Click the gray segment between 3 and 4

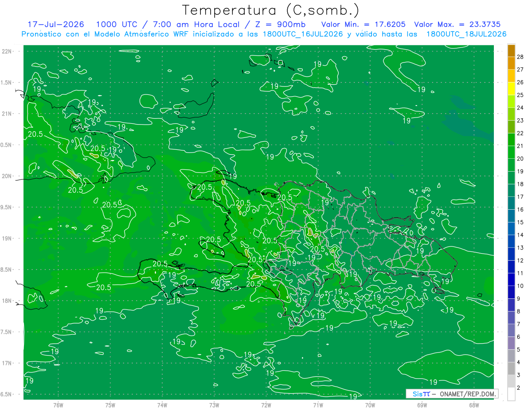[x=511, y=369]
